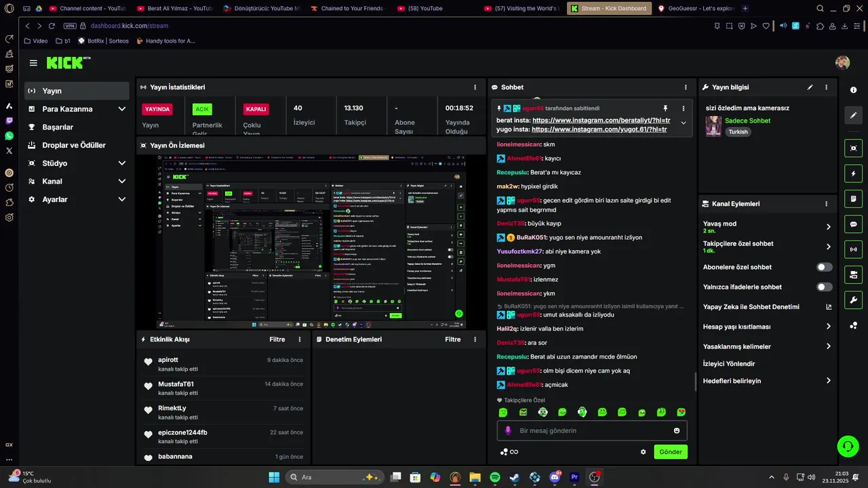This screenshot has width=868, height=488.
Task: Click the Sadece Sohbet category link
Action: point(747,121)
